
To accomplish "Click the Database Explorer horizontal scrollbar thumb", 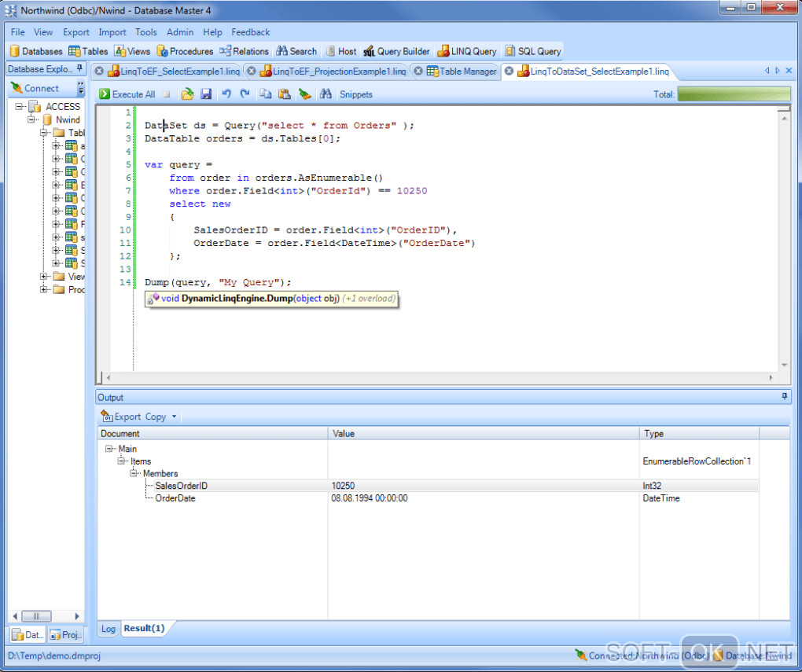I will [x=35, y=616].
